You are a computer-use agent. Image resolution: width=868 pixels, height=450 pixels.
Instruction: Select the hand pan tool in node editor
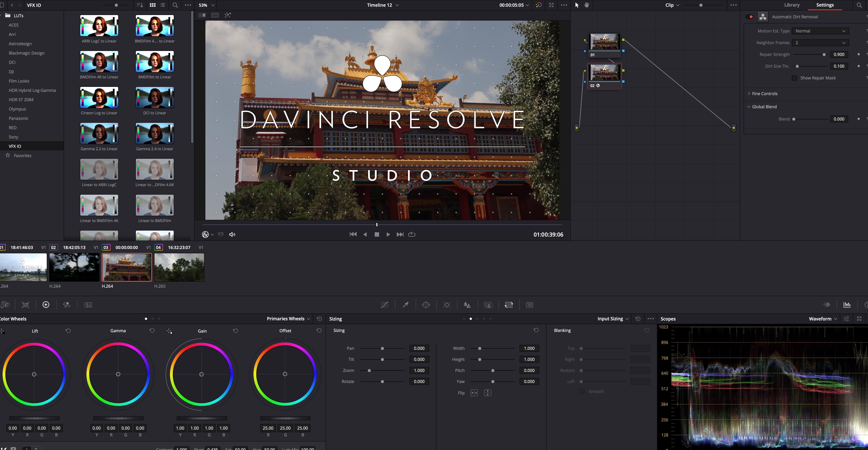pos(587,5)
